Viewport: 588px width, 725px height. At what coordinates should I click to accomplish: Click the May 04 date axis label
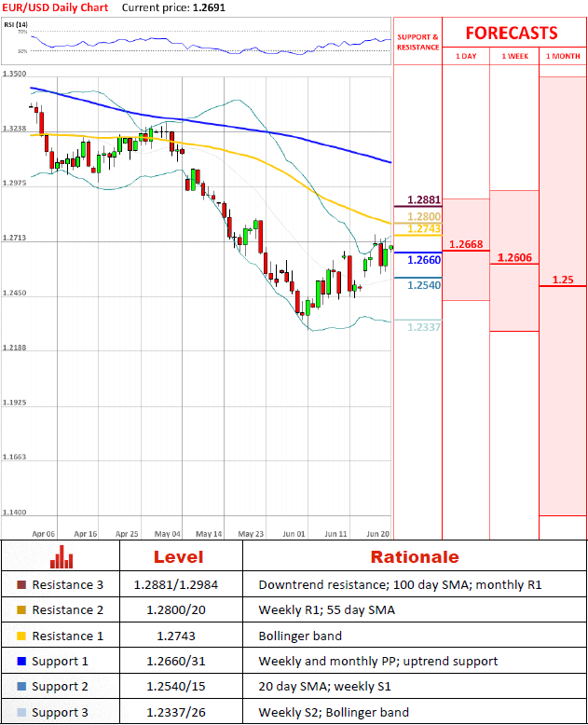tap(168, 534)
